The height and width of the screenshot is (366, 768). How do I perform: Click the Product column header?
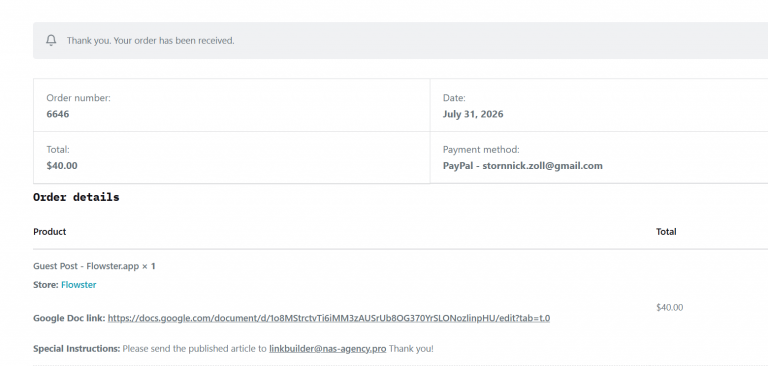[x=49, y=232]
